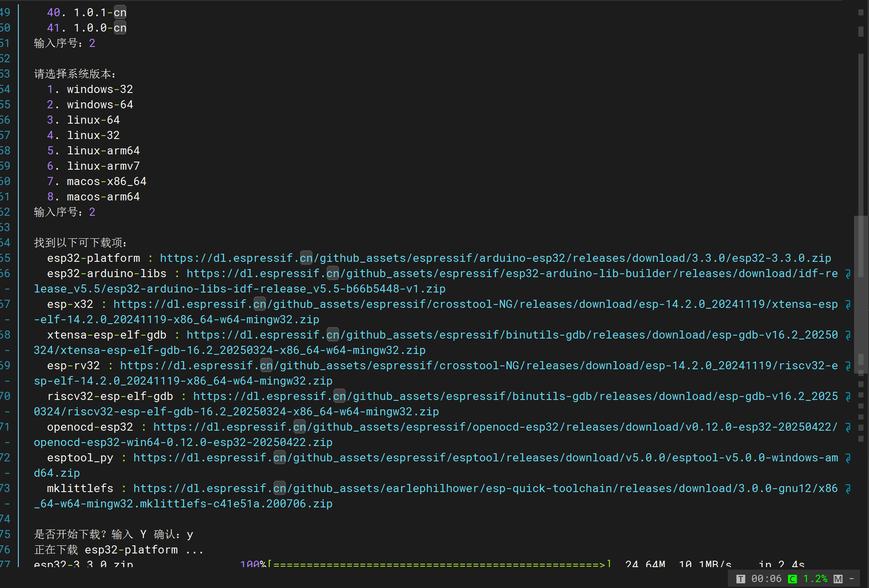Click the 1.2% CPU usage readout
Image resolution: width=869 pixels, height=588 pixels.
[x=815, y=579]
